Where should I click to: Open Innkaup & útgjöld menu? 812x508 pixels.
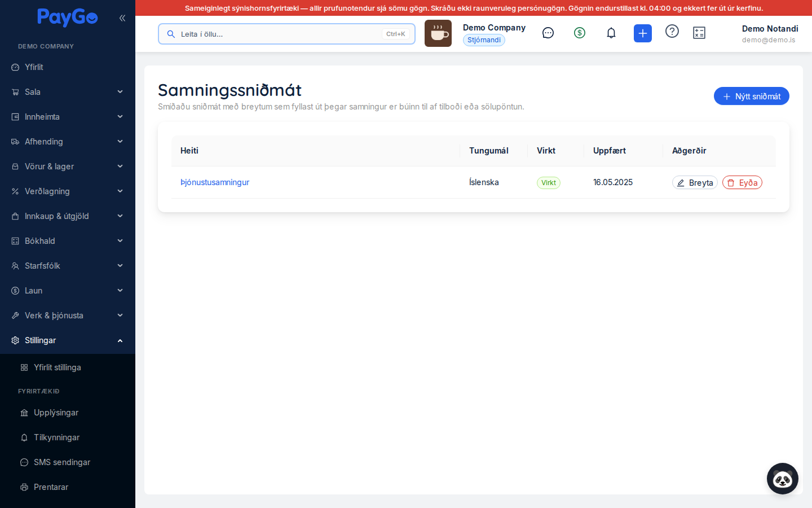point(68,216)
